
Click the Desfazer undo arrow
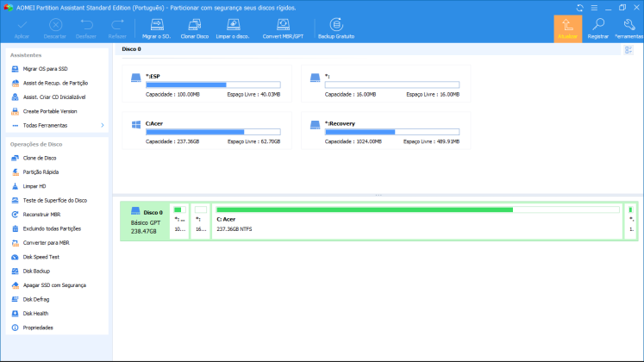pos(86,25)
